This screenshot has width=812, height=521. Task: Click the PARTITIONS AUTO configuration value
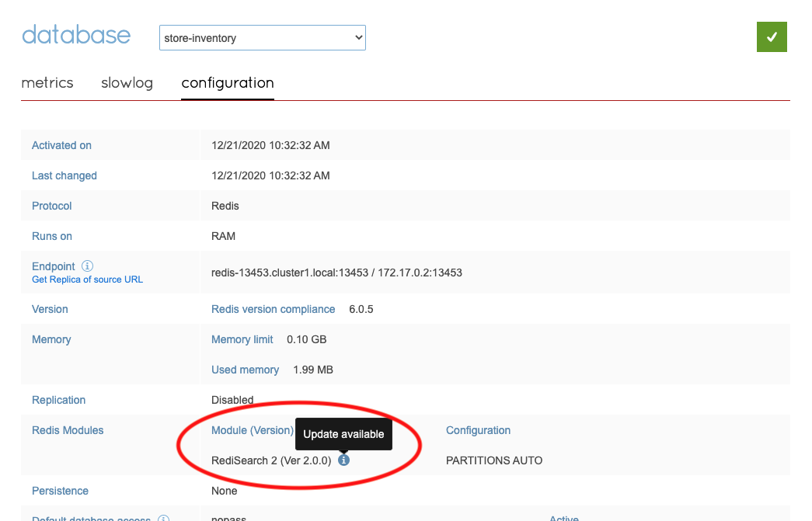[493, 460]
